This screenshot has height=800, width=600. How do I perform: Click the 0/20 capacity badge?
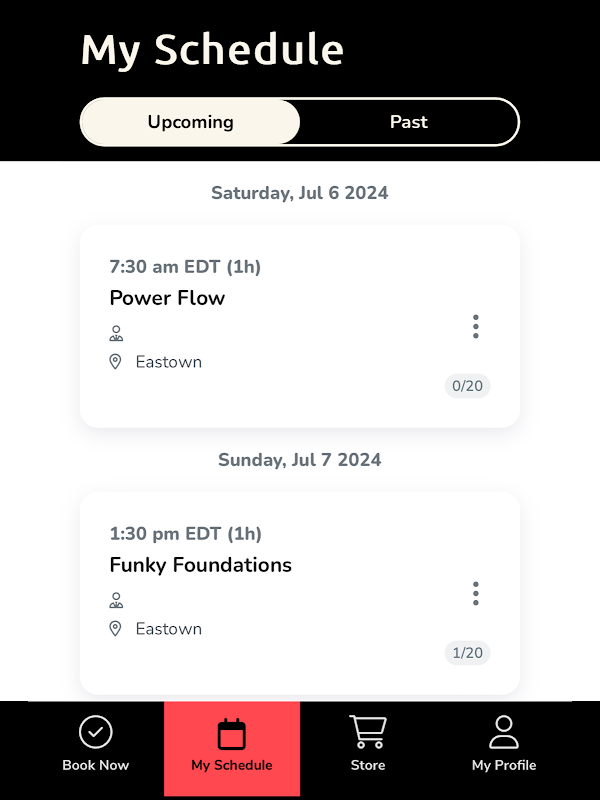467,386
